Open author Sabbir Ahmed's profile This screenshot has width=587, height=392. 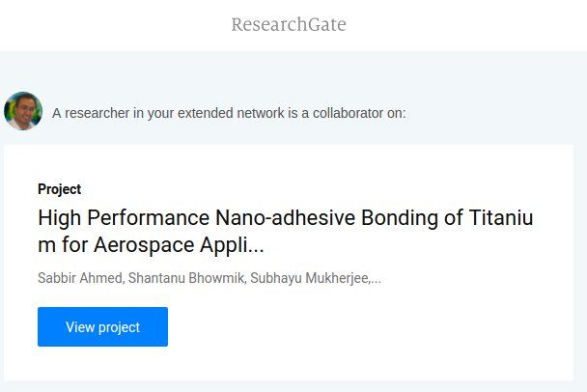[x=78, y=278]
